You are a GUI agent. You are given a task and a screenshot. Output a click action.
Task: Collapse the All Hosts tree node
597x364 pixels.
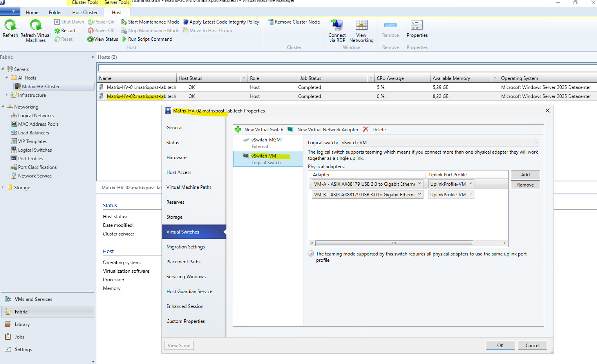click(7, 78)
